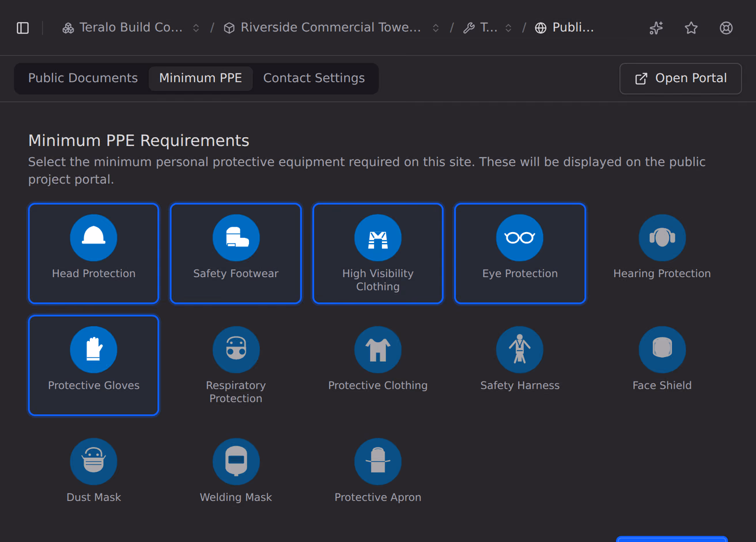Choose the Welding Mask icon
The height and width of the screenshot is (542, 756).
(x=236, y=461)
